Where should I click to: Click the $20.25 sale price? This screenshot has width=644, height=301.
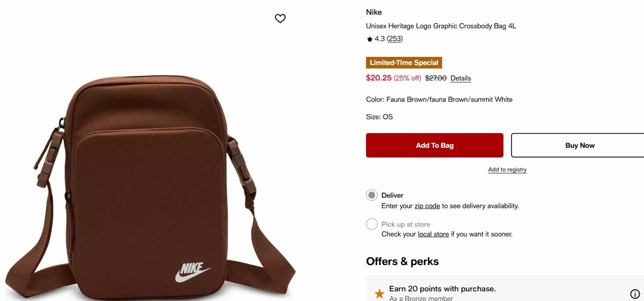[379, 78]
